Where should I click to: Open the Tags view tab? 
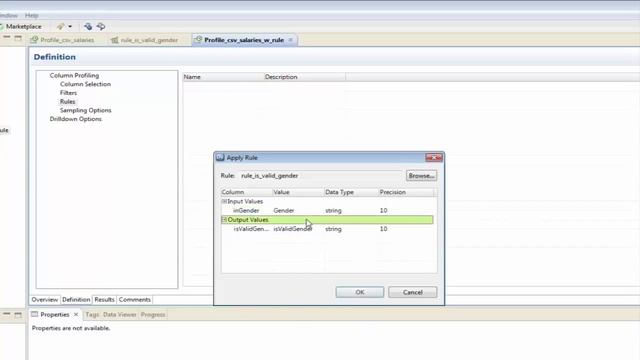tap(92, 315)
